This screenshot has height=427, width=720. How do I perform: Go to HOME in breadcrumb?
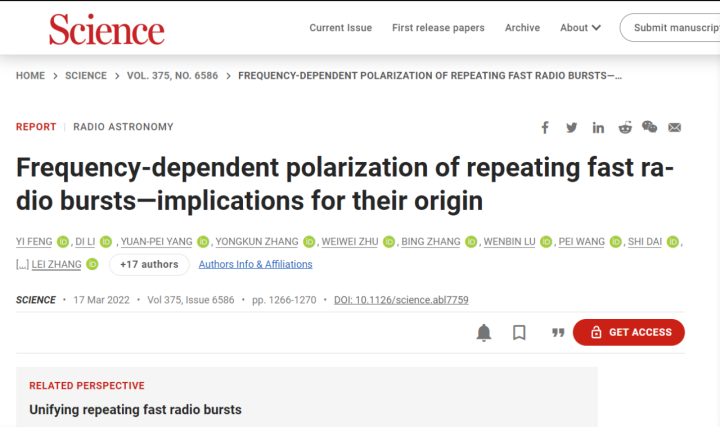click(30, 76)
